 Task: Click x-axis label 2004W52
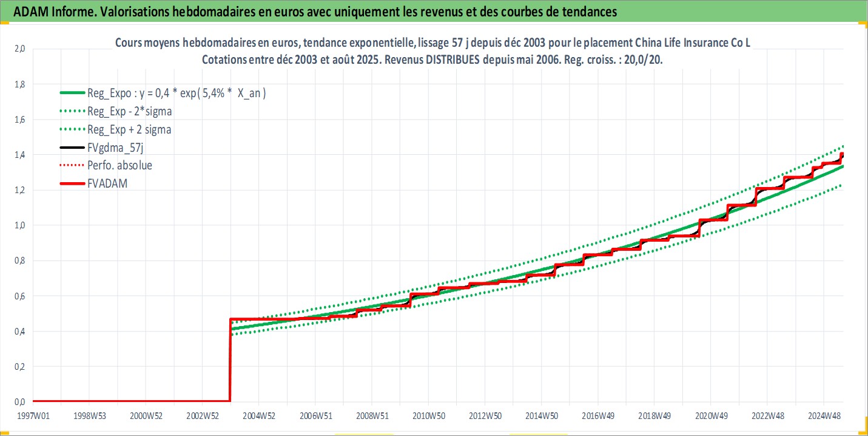point(259,415)
